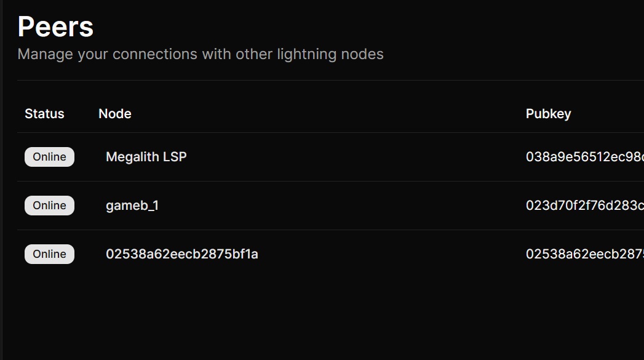
Task: Open the 02538a62eecb2875bf1a node name
Action: [182, 254]
